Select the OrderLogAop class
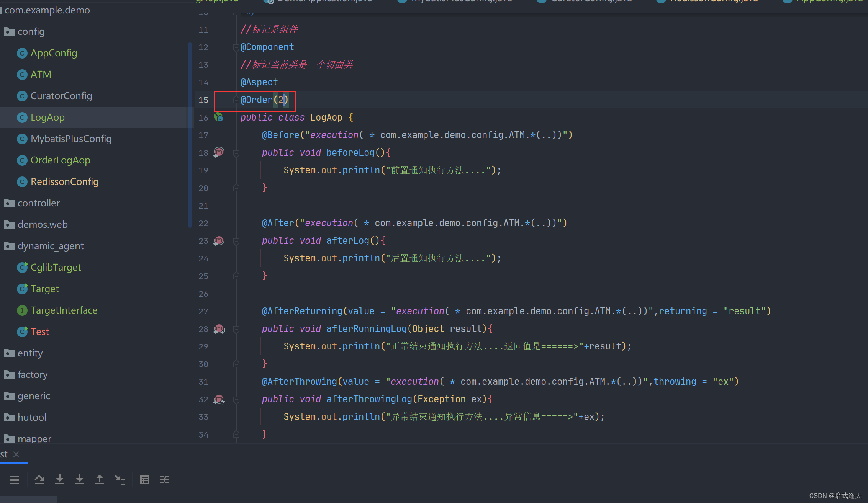Screen dimensions: 868x503 pos(61,160)
